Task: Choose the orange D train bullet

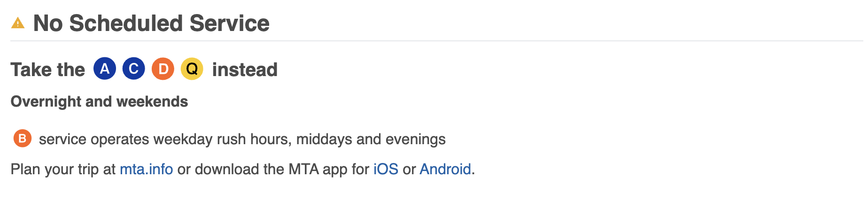Action: pos(163,69)
